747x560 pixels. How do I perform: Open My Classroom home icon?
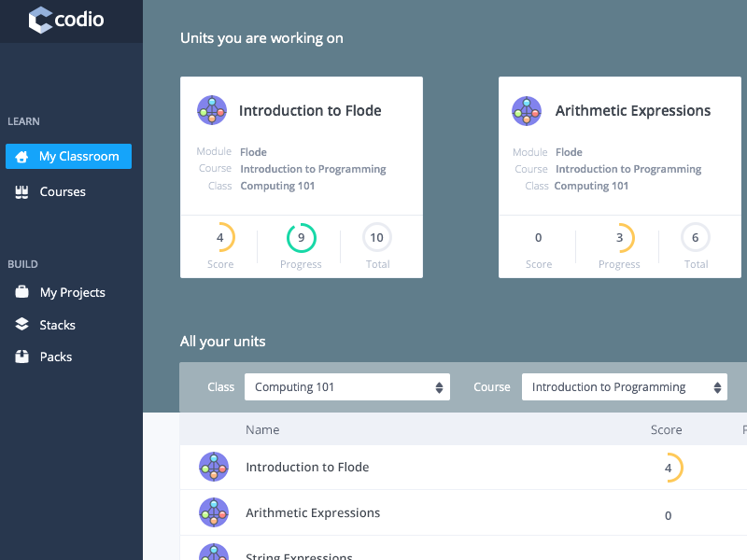point(21,157)
